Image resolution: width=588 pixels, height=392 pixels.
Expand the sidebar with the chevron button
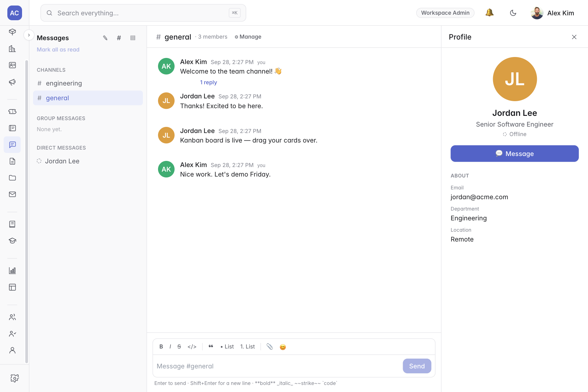29,35
